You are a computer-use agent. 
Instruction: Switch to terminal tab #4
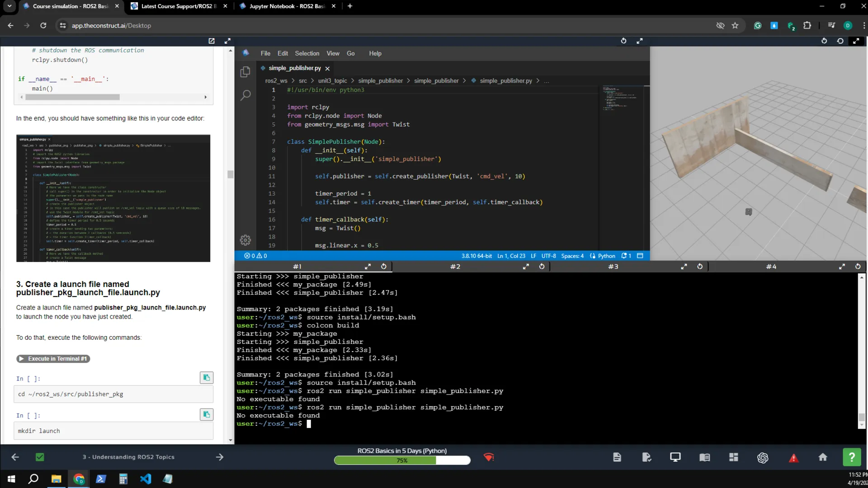click(771, 267)
